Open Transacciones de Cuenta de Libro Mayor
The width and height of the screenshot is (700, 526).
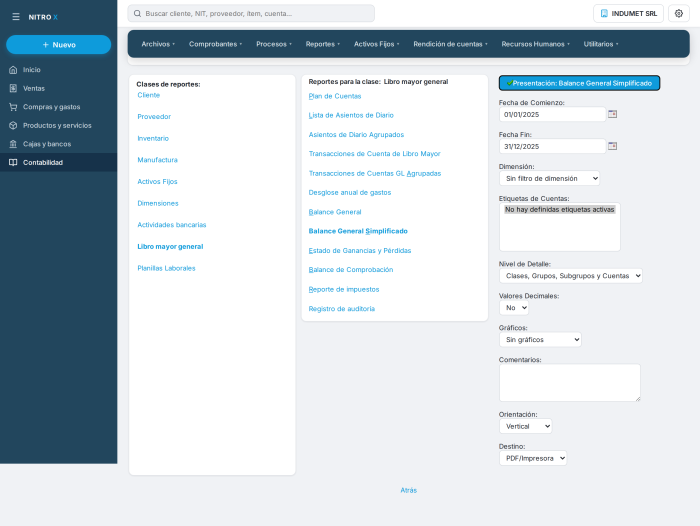375,154
